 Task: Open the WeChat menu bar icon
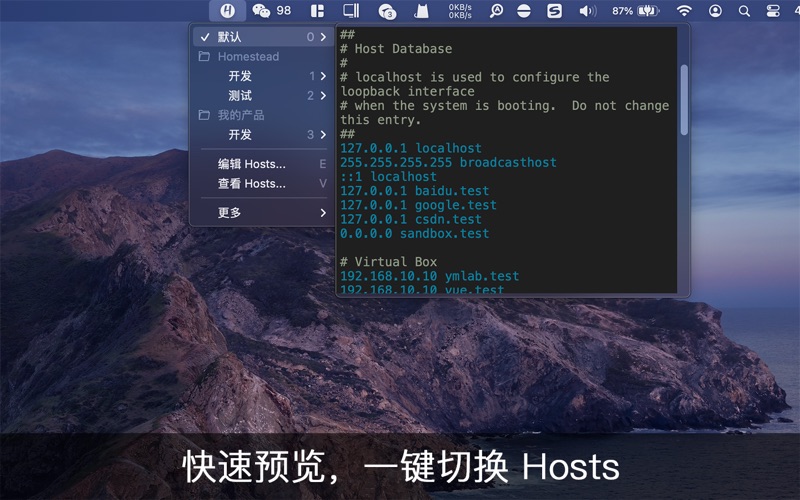click(261, 11)
